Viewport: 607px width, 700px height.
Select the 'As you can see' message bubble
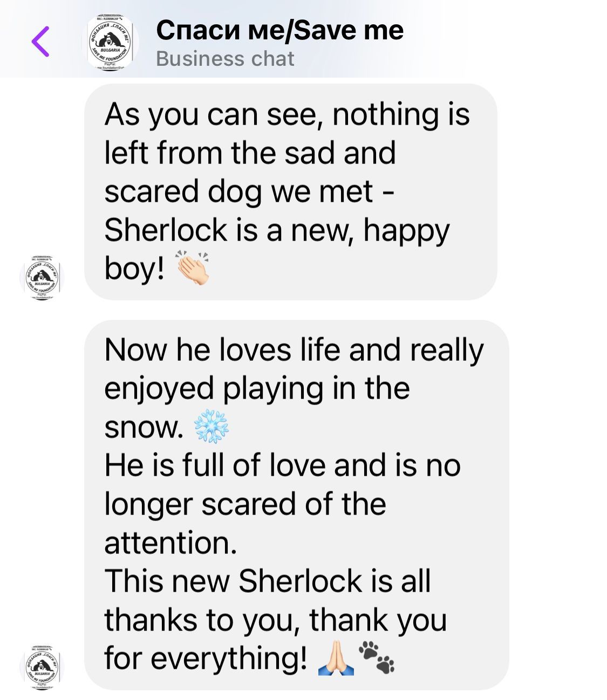(x=290, y=191)
